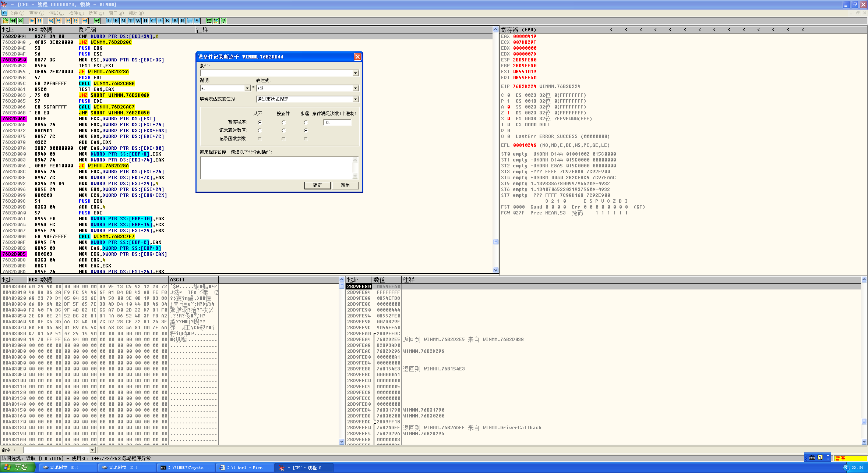
Task: Expand the 条件 combo box dropdown
Action: pos(355,73)
